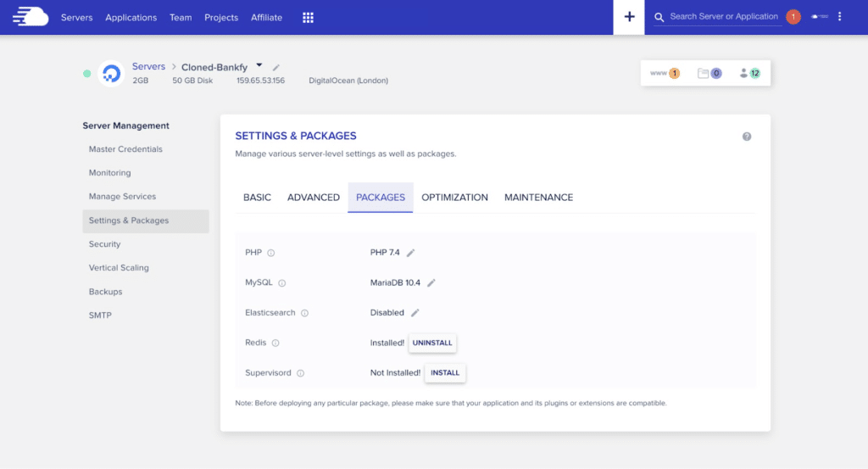The image size is (868, 469).
Task: Click the notification badge showing 1
Action: (x=793, y=17)
